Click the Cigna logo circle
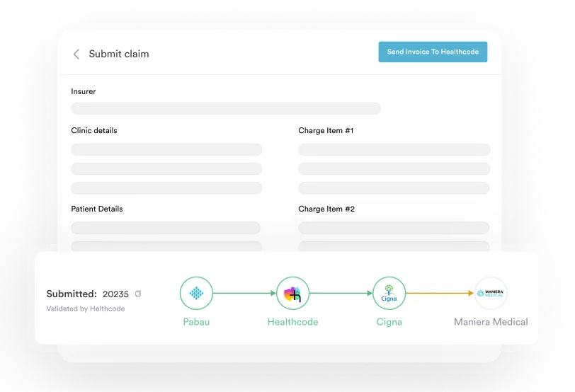 tap(389, 293)
